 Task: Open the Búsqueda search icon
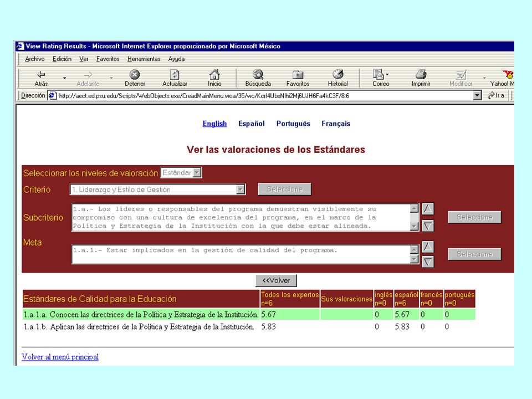click(258, 74)
